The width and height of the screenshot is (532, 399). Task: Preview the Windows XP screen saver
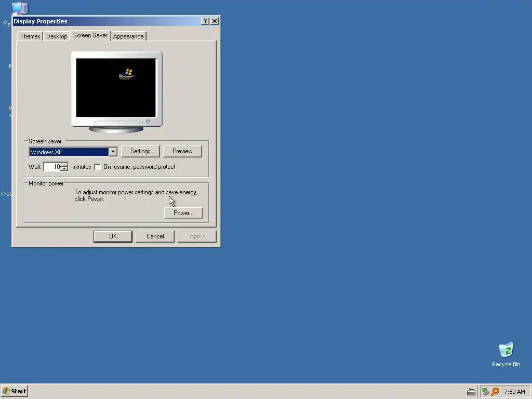182,151
